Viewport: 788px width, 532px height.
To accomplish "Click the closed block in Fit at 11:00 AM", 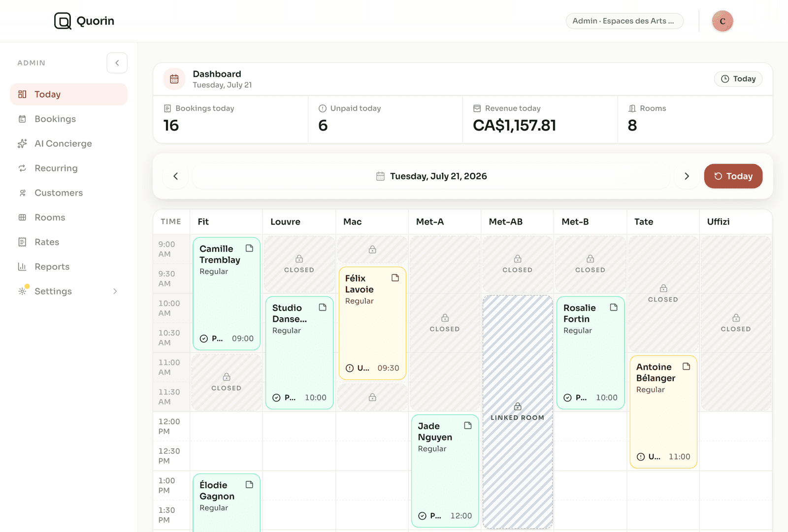I will click(227, 382).
